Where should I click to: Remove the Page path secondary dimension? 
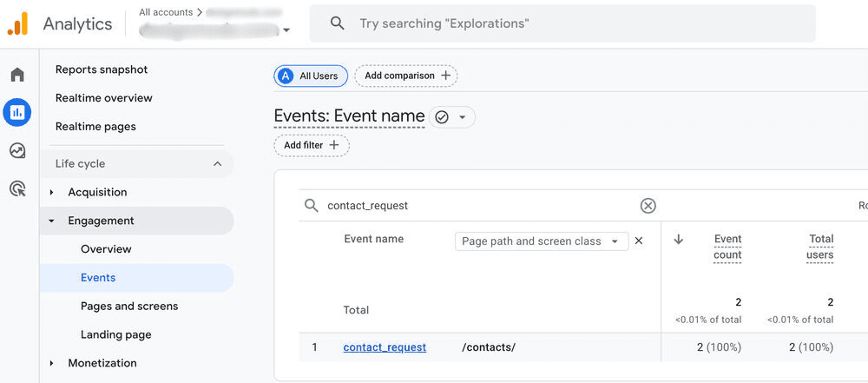click(x=639, y=241)
